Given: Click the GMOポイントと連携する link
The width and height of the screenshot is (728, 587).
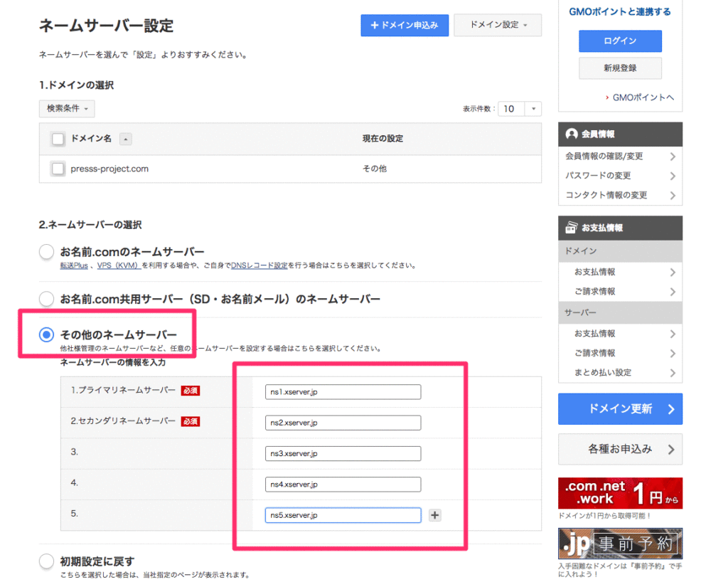Looking at the screenshot, I should [620, 11].
